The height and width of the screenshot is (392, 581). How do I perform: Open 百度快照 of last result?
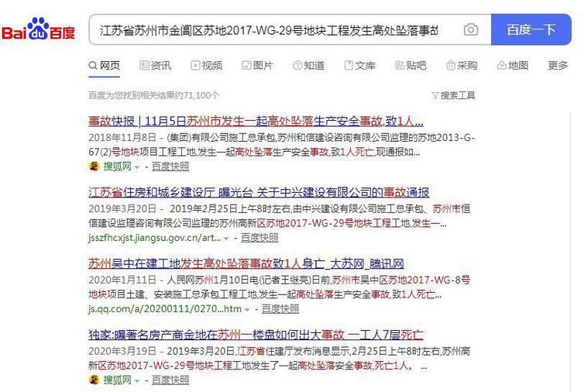[170, 380]
